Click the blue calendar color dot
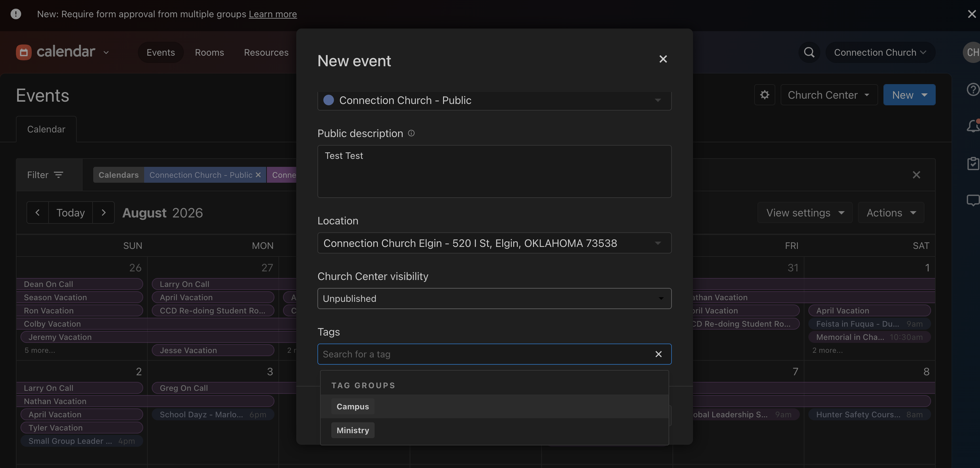 [328, 100]
